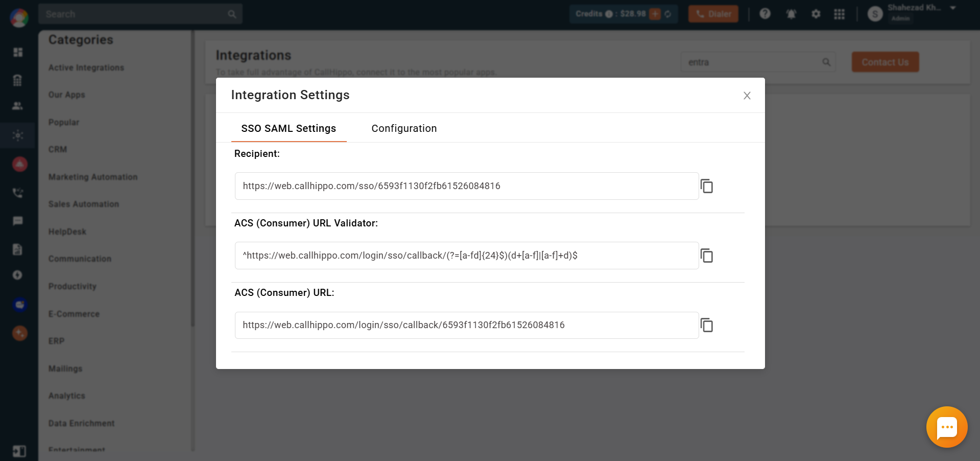The image size is (980, 461).
Task: Open the call logs phone icon in sidebar
Action: pos(18,193)
